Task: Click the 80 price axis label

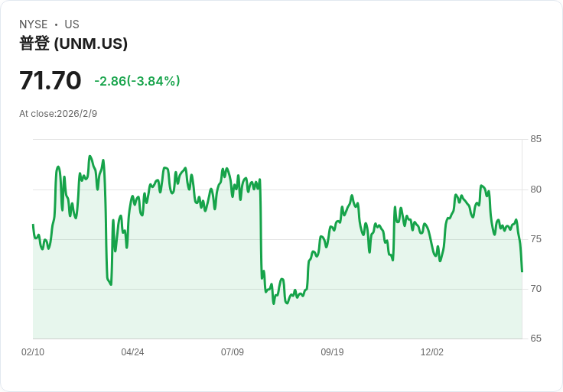Action: (535, 190)
